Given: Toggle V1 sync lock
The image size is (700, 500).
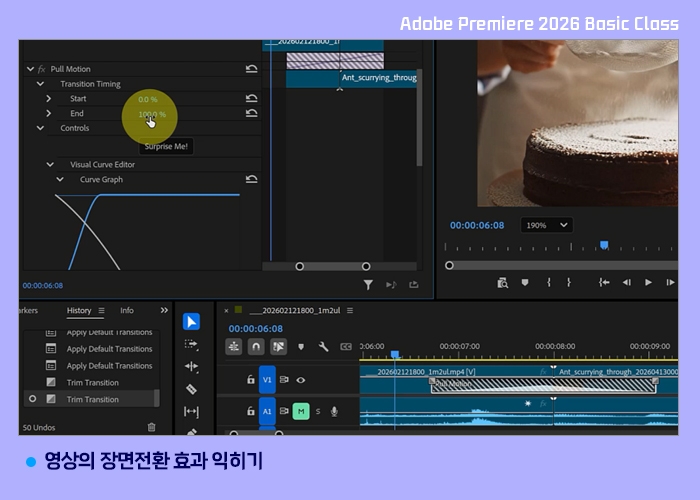Looking at the screenshot, I should [284, 379].
